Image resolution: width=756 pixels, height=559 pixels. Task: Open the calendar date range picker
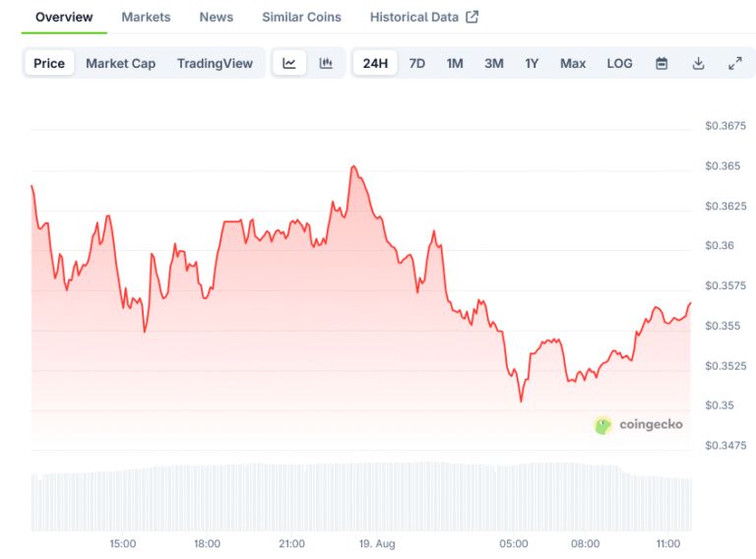click(661, 63)
